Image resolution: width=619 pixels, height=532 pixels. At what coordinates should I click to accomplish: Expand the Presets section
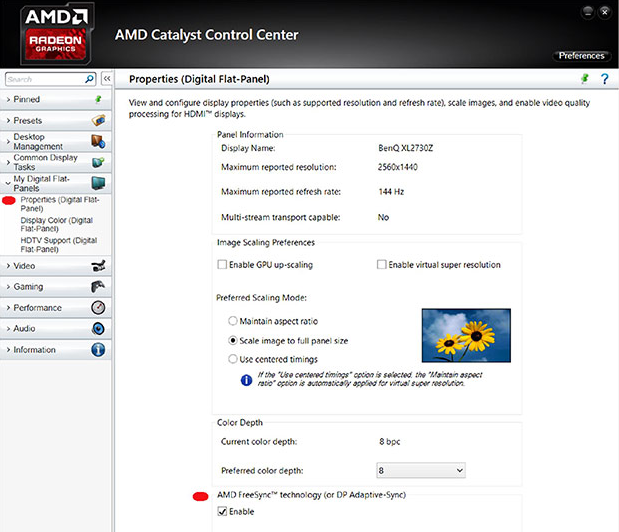[x=55, y=120]
